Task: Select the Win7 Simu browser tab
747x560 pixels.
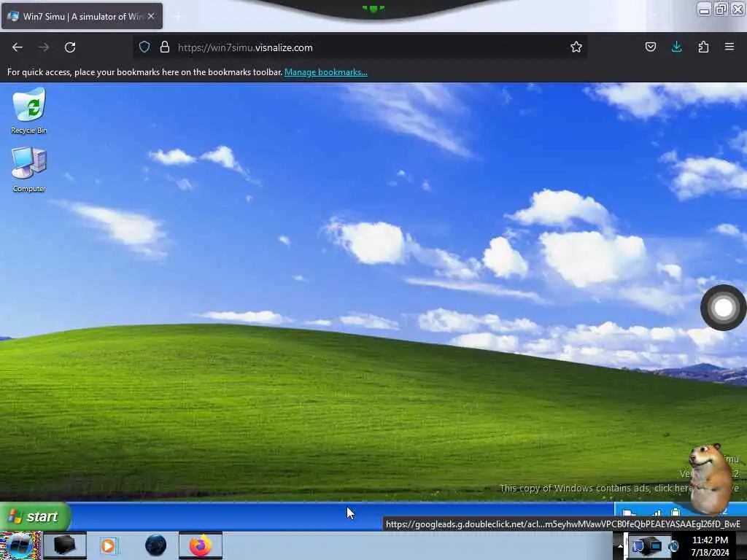Action: [82, 16]
